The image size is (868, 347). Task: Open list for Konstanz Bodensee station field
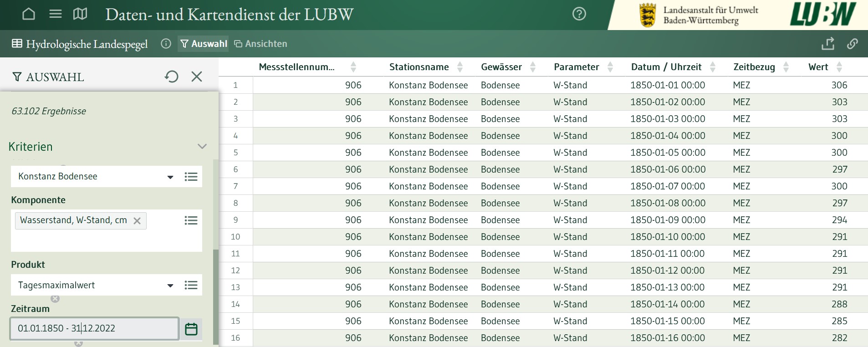click(191, 177)
